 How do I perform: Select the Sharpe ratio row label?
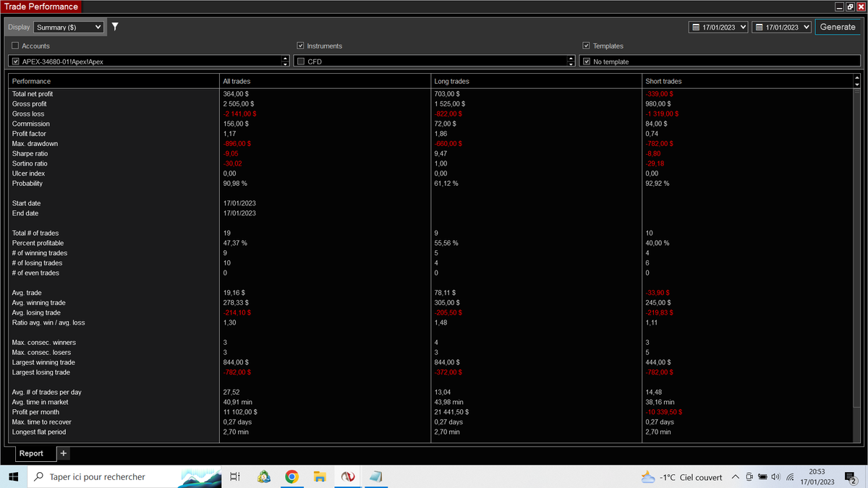30,154
